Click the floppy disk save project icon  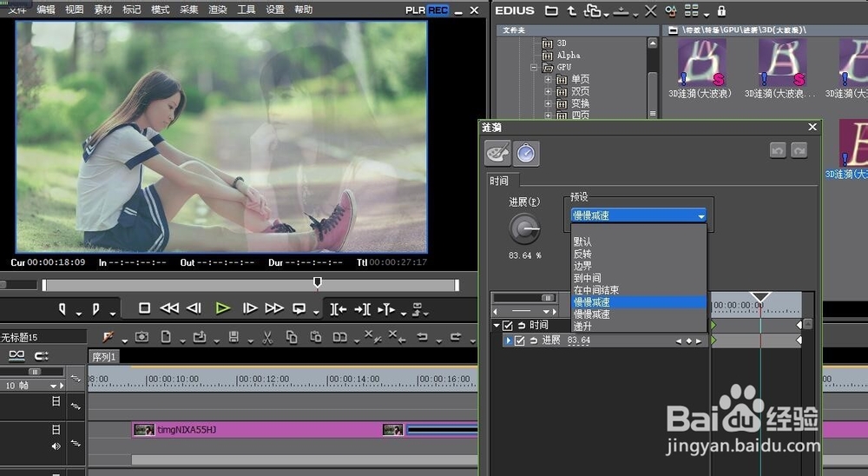233,337
